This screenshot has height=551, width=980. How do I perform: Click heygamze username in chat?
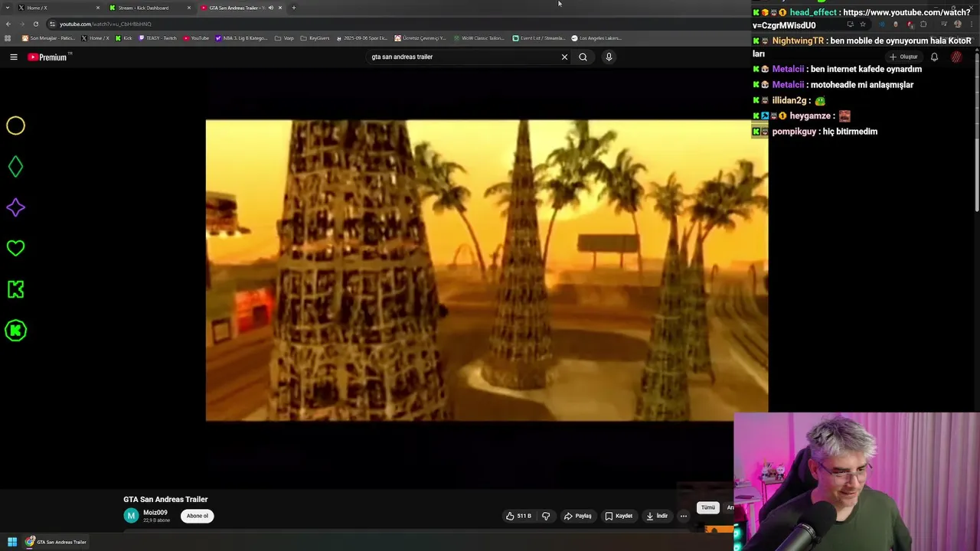pos(810,116)
